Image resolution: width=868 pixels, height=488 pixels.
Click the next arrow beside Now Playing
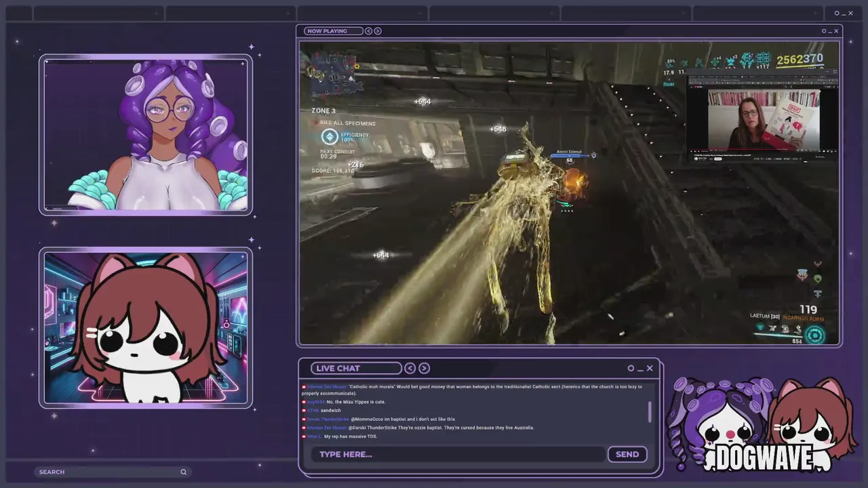click(378, 30)
